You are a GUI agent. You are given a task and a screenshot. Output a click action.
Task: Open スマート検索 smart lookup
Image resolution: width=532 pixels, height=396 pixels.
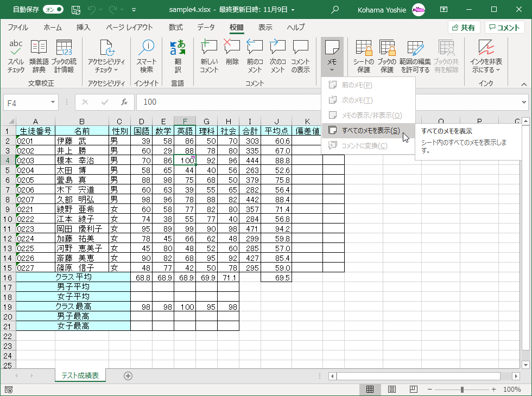coord(147,54)
